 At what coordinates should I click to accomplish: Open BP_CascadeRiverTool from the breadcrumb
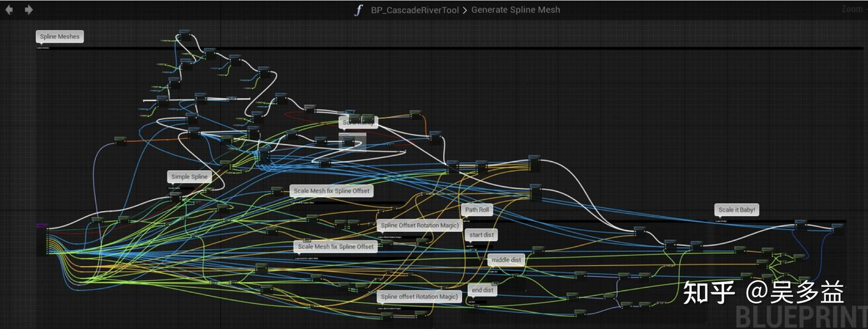coord(415,10)
